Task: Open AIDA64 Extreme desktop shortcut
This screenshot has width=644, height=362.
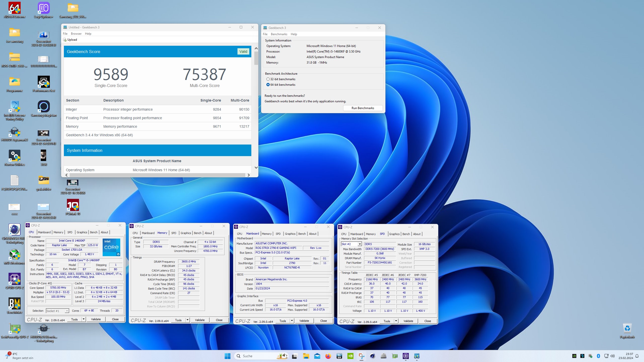Action: point(15,10)
